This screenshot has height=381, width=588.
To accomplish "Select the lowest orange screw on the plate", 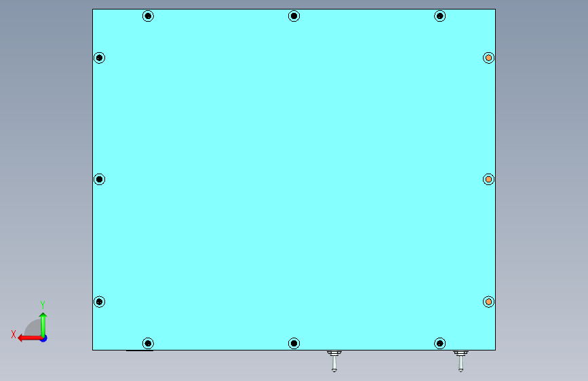I will click(x=488, y=302).
